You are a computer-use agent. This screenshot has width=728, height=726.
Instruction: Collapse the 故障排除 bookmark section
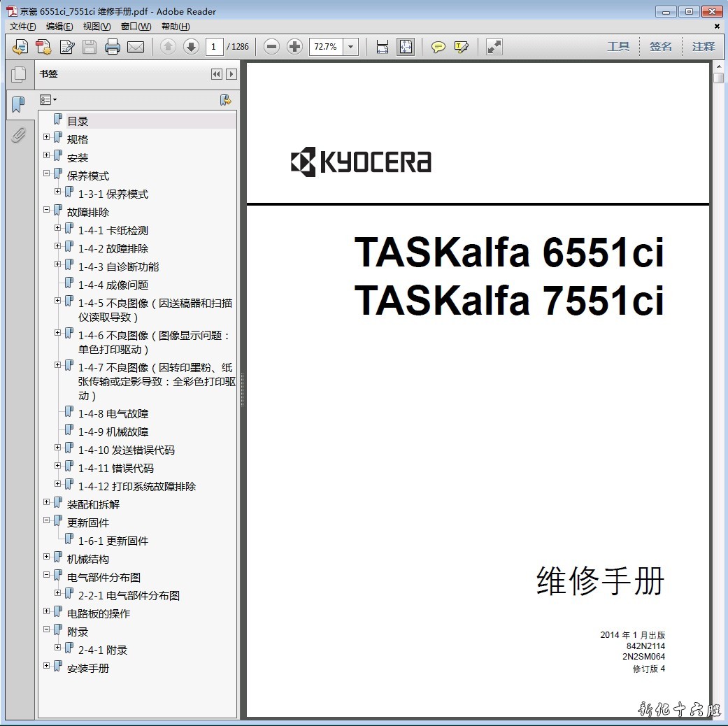tap(47, 210)
